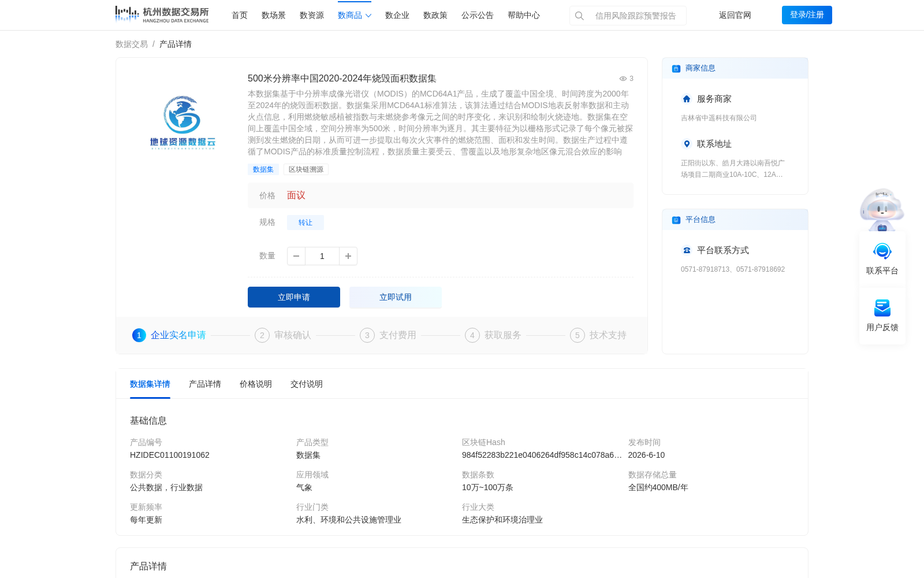Open 联系平台 customer service icon

[882, 251]
